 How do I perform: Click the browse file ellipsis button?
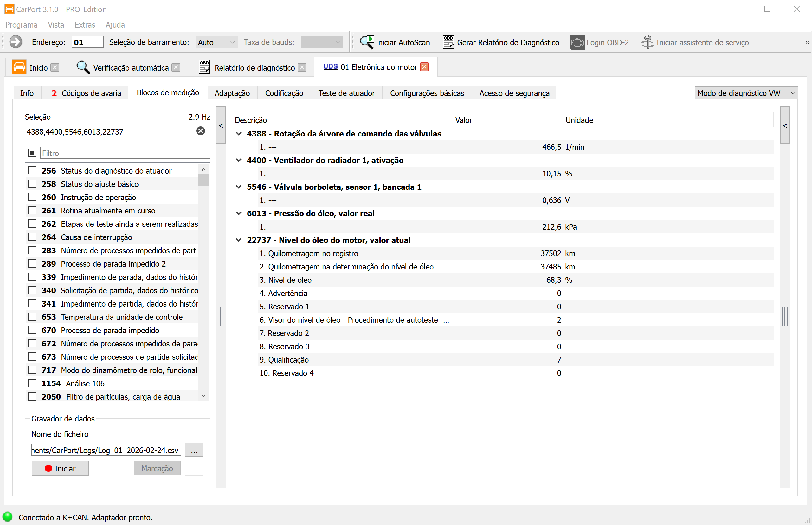tap(194, 450)
